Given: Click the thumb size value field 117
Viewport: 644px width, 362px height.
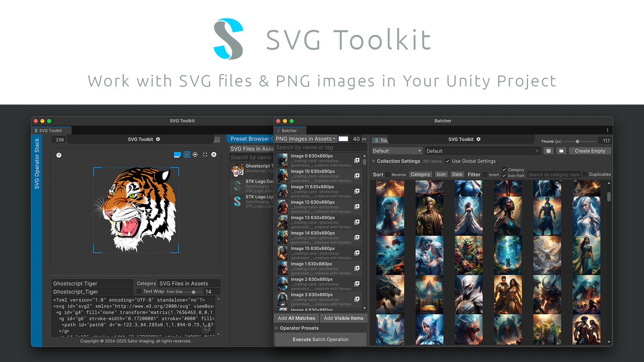Looking at the screenshot, I should click(x=604, y=141).
